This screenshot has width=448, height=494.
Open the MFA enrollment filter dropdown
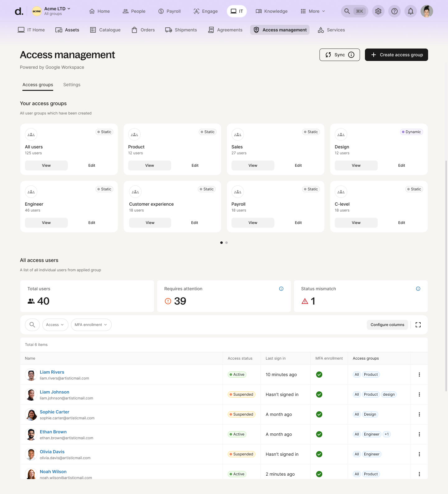tap(91, 325)
